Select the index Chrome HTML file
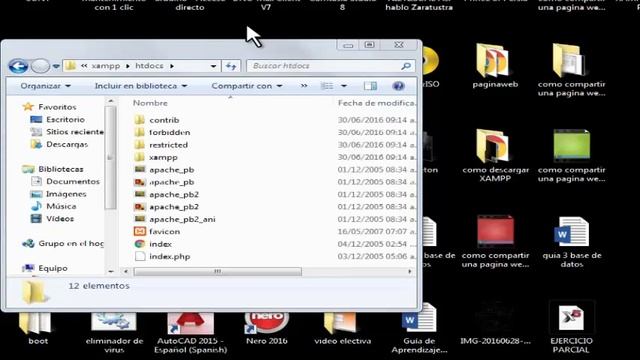The height and width of the screenshot is (360, 640). click(x=160, y=244)
